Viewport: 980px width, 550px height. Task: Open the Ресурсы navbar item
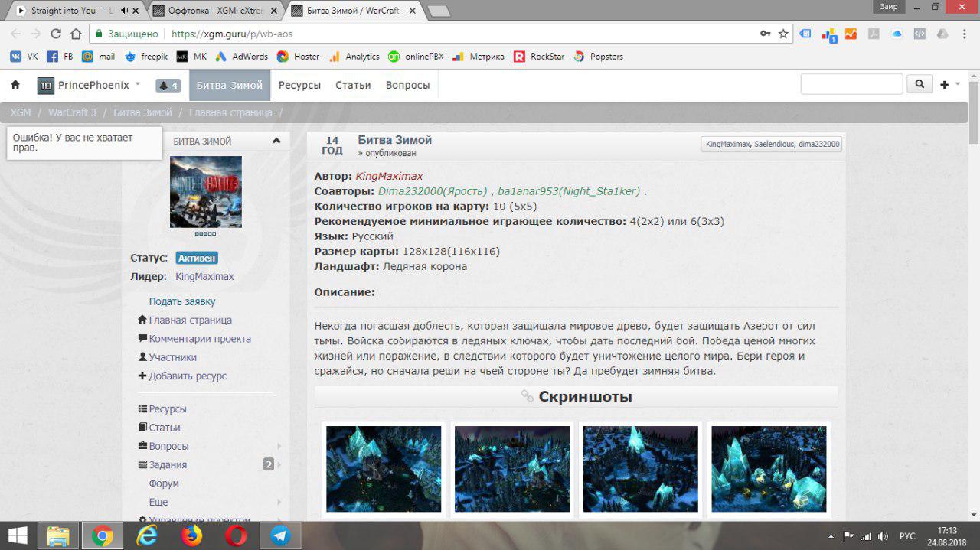(x=299, y=85)
